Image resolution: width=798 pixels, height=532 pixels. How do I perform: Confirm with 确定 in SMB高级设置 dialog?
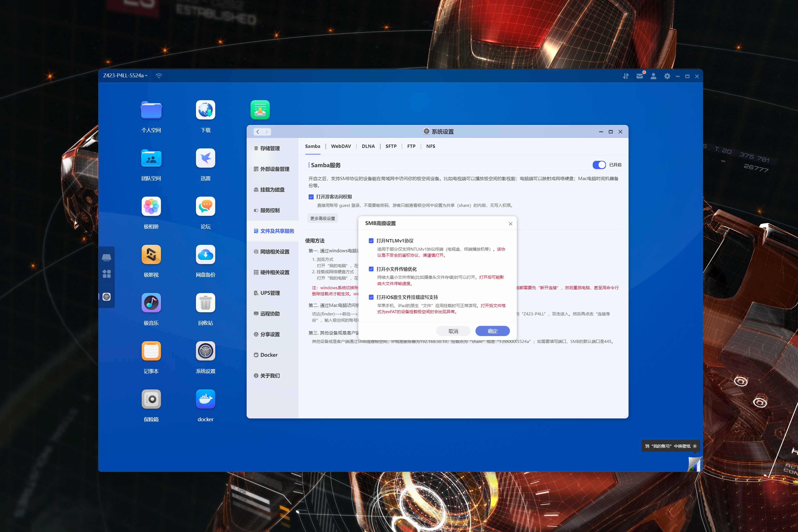492,331
